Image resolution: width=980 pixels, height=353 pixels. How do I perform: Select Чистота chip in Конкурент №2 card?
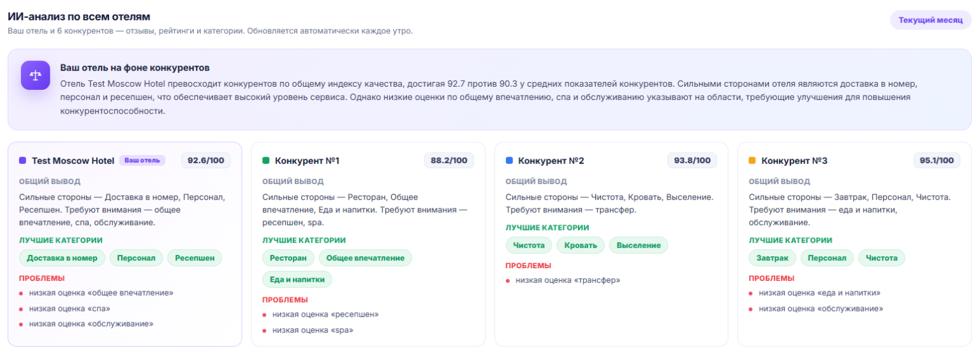529,245
